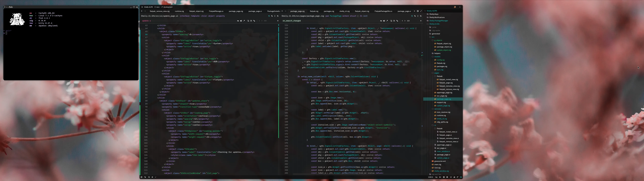Change language from Zig in status bar

[x=436, y=177]
